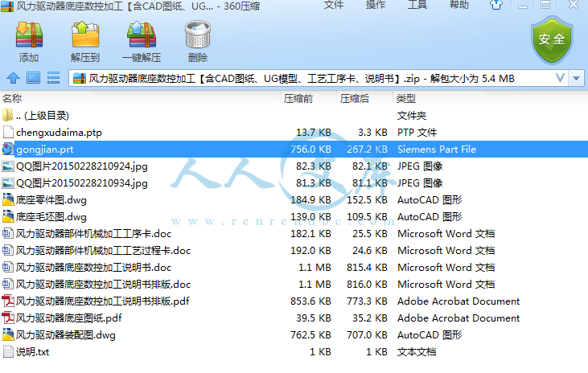Select the file name chengxudaima.ptp
The image size is (588, 373).
click(x=59, y=133)
